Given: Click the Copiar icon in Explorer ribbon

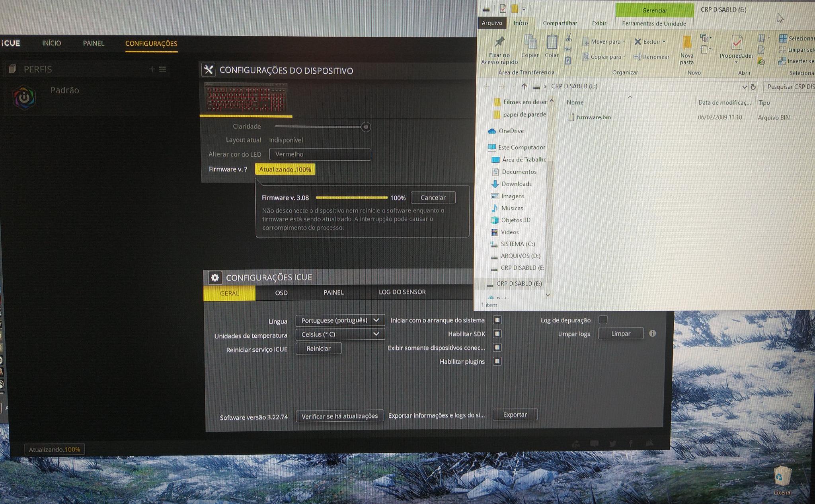Looking at the screenshot, I should 530,42.
